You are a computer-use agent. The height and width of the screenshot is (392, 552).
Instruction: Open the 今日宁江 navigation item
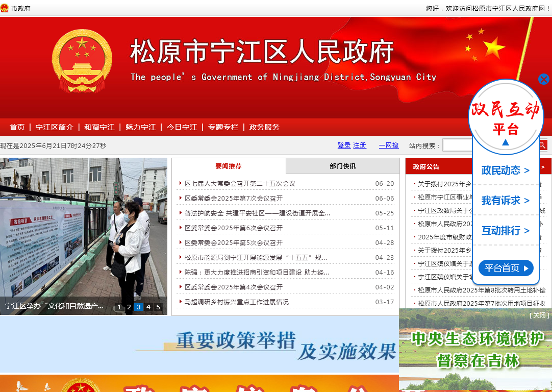coord(182,127)
